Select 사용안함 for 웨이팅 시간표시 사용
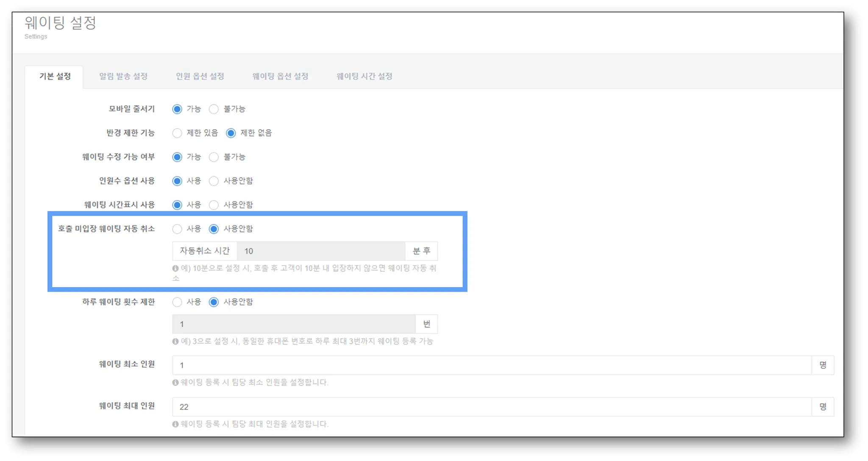The image size is (868, 461). [214, 205]
